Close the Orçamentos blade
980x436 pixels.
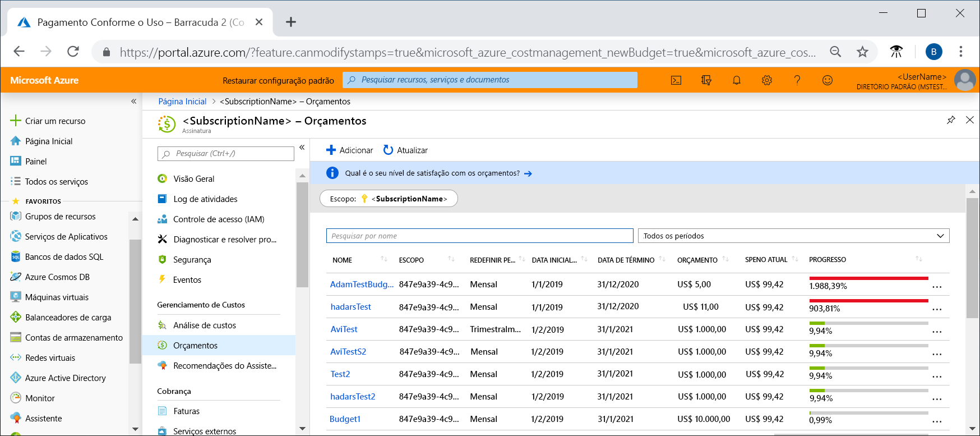[x=970, y=120]
